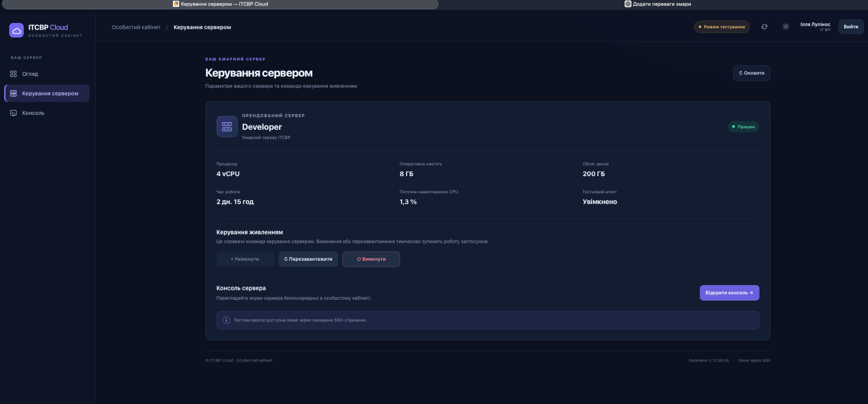Select Керування сервером in the sidebar
The image size is (868, 404).
coord(47,93)
